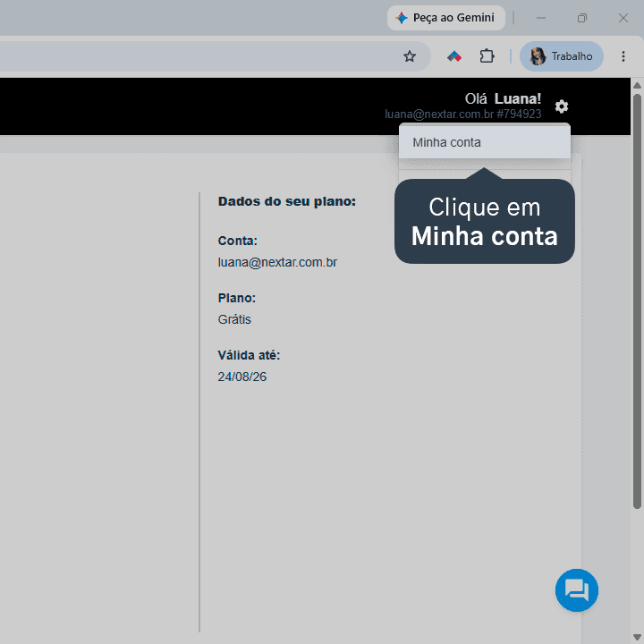The image size is (644, 644).
Task: Click the account email under Conta
Action: tap(277, 262)
